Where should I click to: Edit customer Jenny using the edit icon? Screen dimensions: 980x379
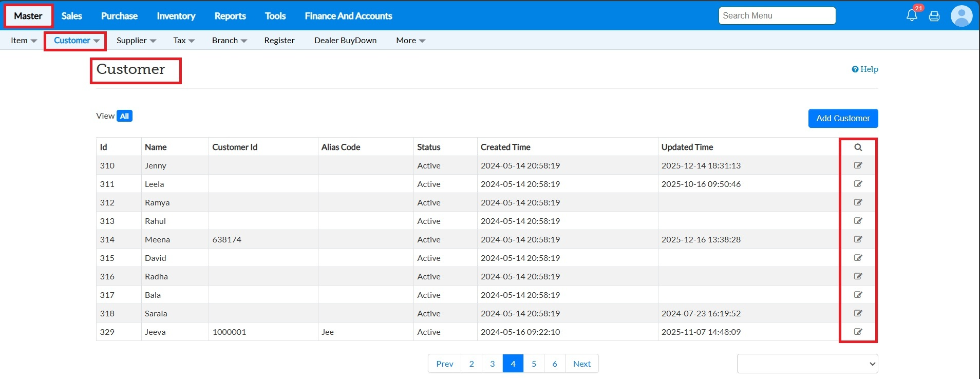[x=858, y=165]
